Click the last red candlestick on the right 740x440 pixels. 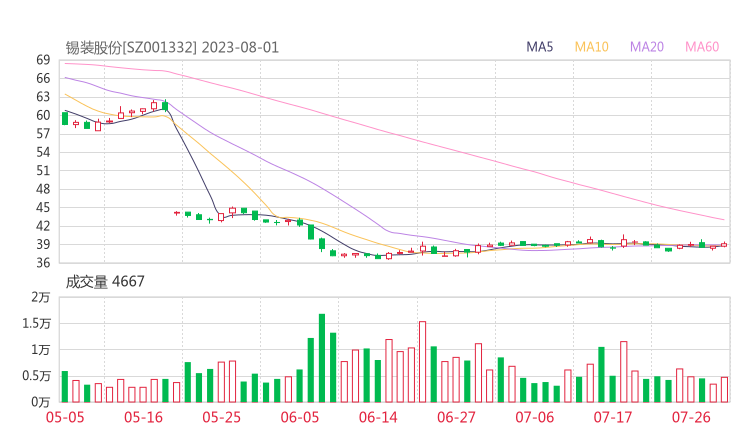click(724, 245)
